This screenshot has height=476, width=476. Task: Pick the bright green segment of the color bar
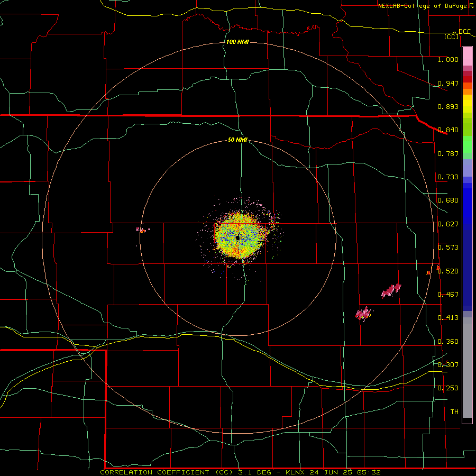pos(467,144)
